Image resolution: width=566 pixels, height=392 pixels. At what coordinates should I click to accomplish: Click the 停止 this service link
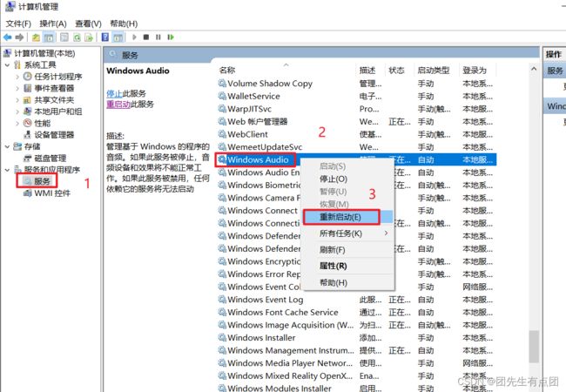click(114, 93)
